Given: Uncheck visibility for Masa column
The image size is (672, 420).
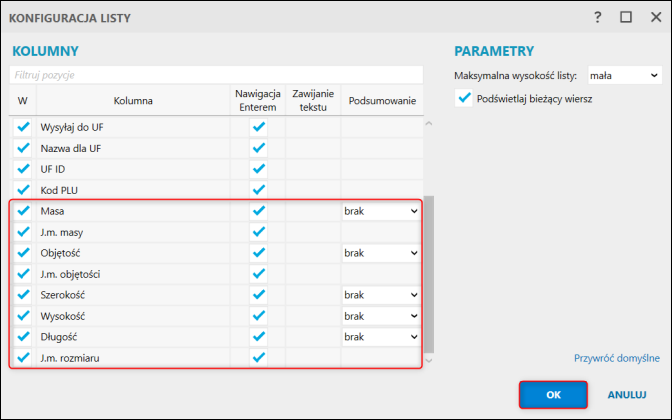Looking at the screenshot, I should pos(23,211).
